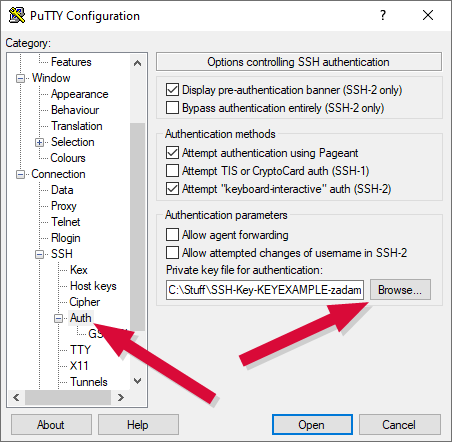The image size is (452, 442).
Task: Click the category tree vertical scrollbar
Action: point(137,227)
